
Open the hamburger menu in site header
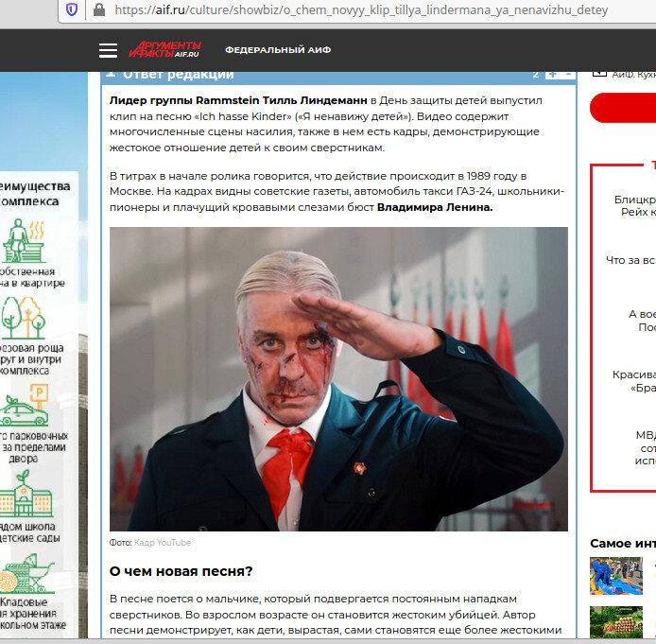pyautogui.click(x=108, y=50)
